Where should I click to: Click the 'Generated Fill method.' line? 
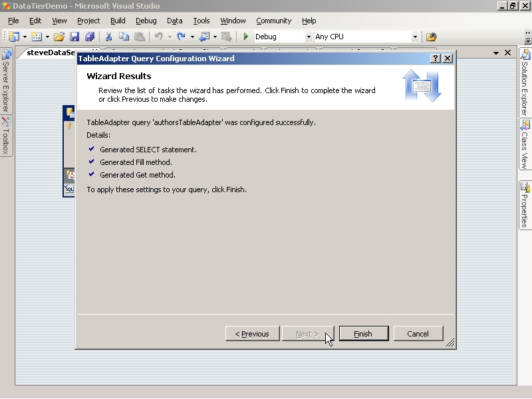tap(136, 162)
